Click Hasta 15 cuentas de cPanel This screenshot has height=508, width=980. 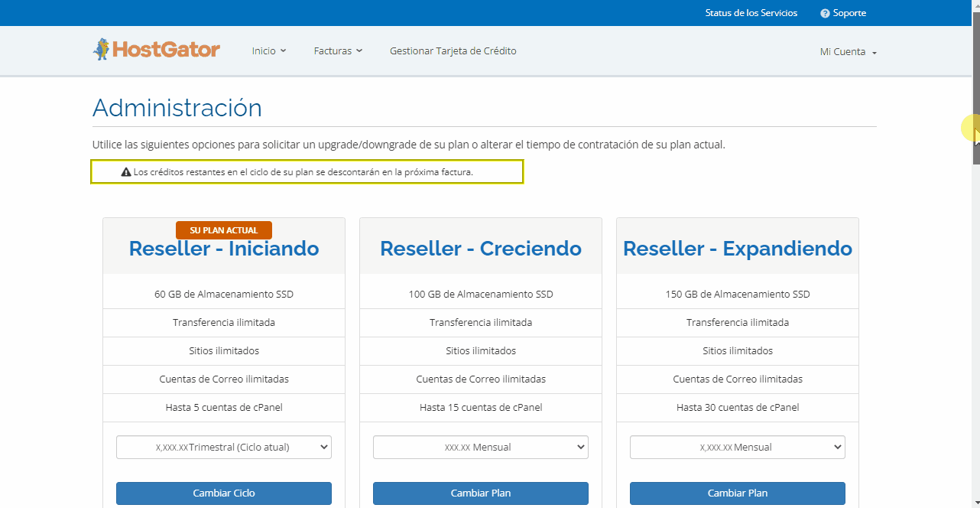pyautogui.click(x=481, y=408)
